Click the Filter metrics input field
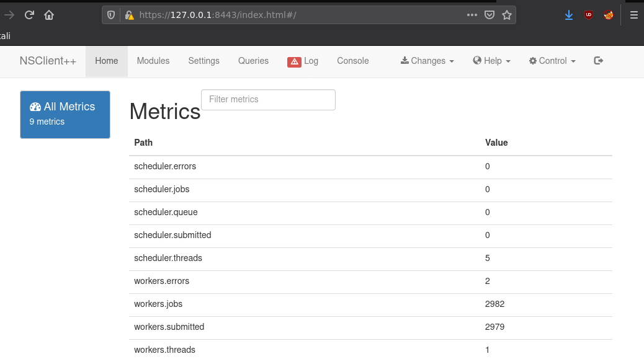Viewport: 644px width, 359px height. click(268, 99)
